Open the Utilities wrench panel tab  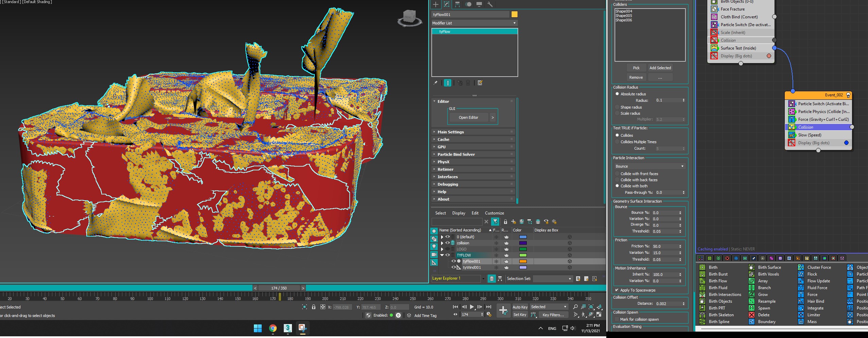pyautogui.click(x=490, y=4)
